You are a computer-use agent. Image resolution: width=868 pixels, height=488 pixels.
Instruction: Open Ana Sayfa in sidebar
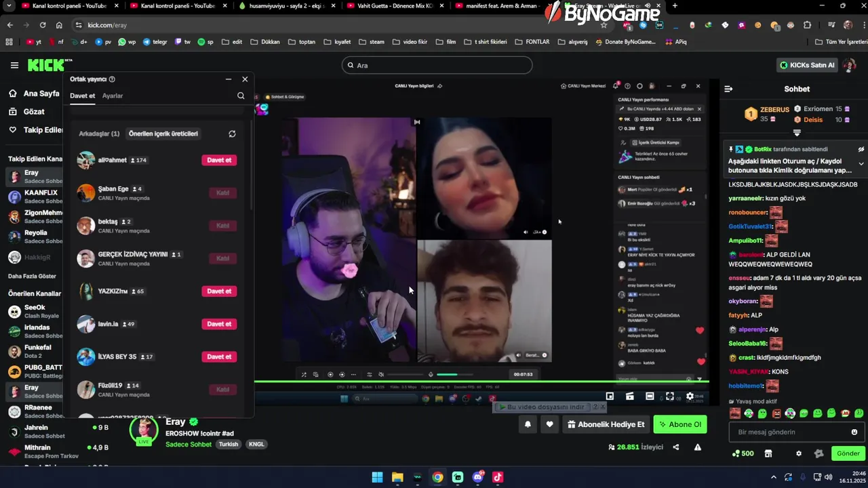click(35, 94)
